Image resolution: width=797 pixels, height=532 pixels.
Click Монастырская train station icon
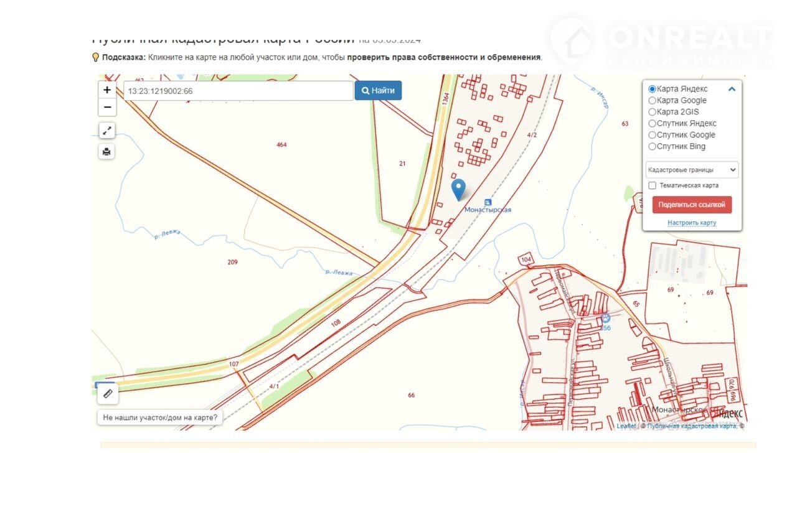tap(488, 202)
